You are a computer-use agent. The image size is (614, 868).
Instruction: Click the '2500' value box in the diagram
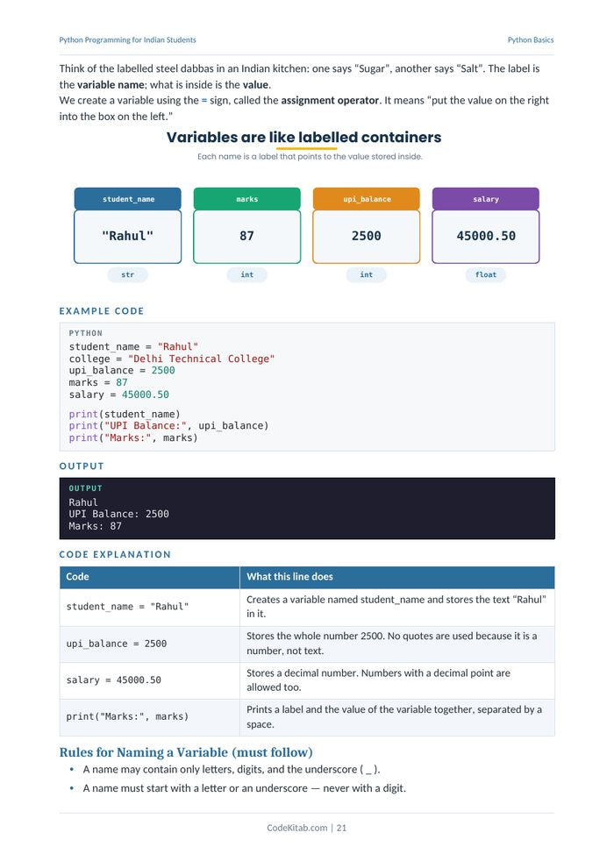(x=367, y=237)
